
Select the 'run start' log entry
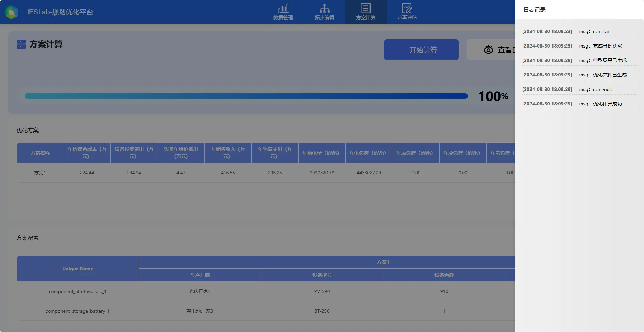coord(579,31)
